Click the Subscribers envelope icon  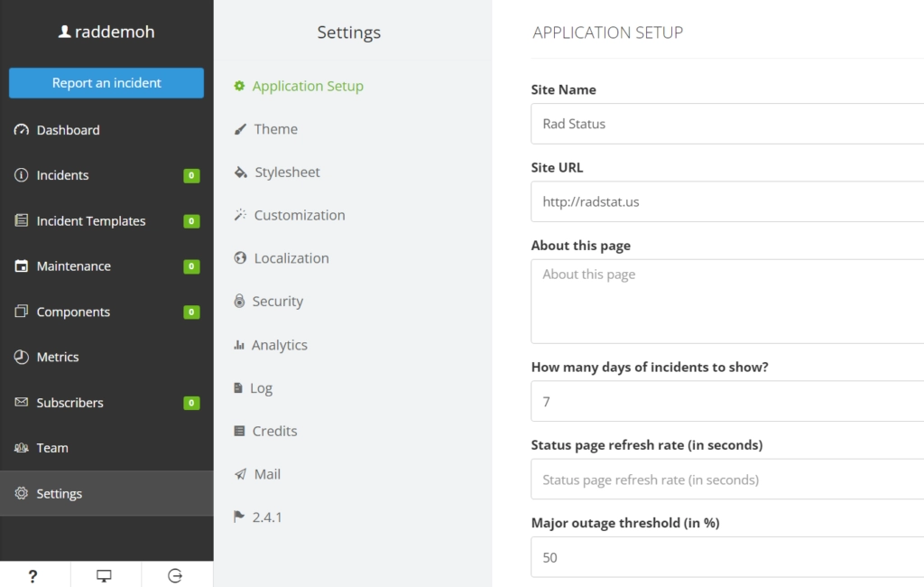pos(22,403)
